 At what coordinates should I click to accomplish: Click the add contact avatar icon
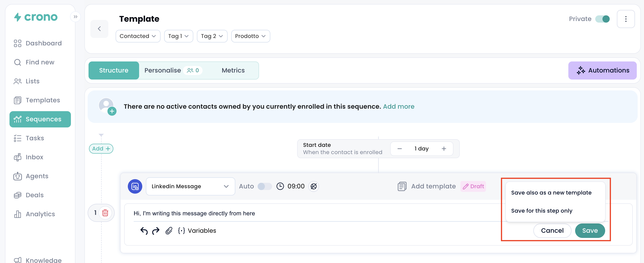107,107
